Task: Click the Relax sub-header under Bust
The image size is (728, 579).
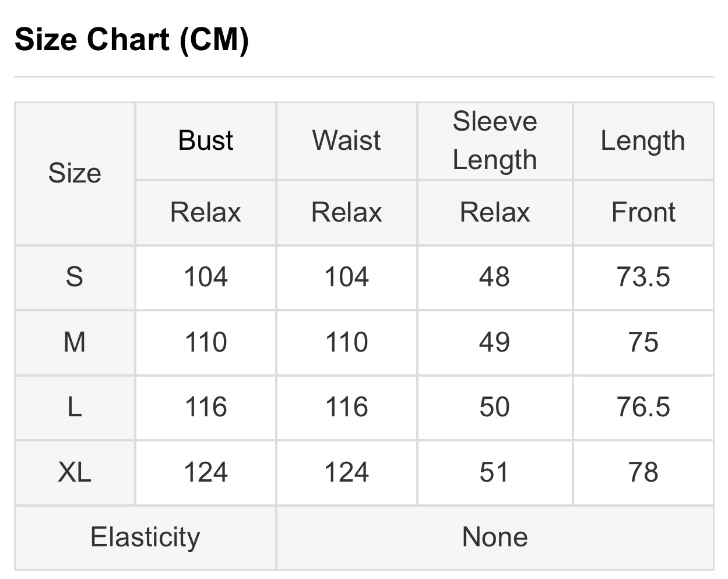Action: pyautogui.click(x=206, y=212)
